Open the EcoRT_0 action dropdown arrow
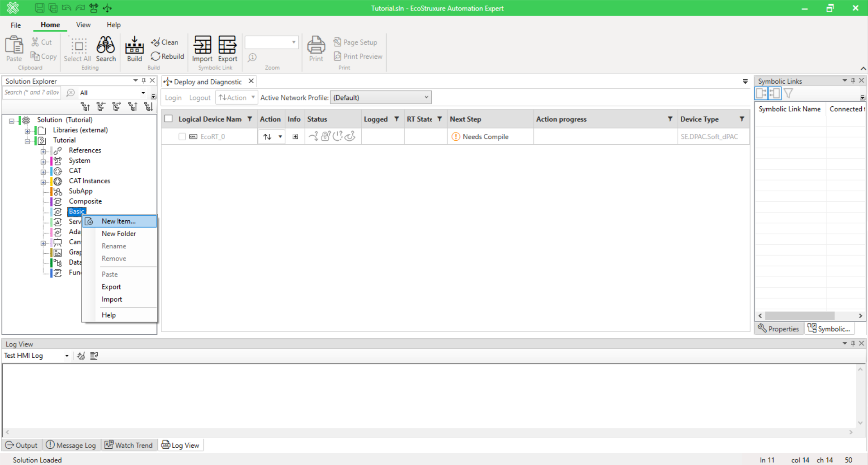Viewport: 868px width, 465px height. coord(280,137)
